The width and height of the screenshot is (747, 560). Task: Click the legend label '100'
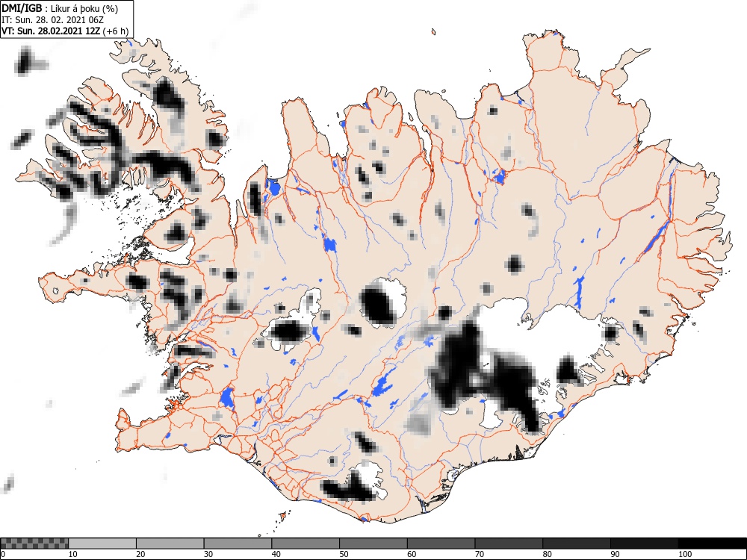[x=685, y=554]
